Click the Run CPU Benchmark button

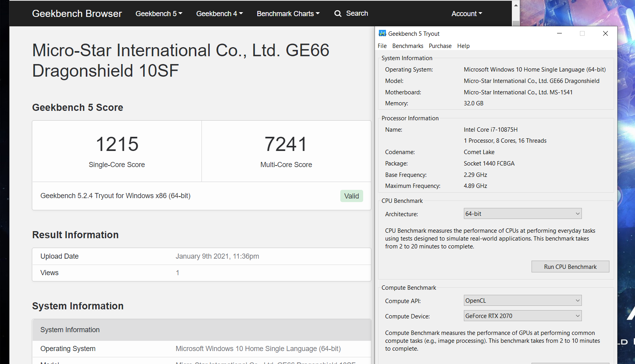(570, 267)
